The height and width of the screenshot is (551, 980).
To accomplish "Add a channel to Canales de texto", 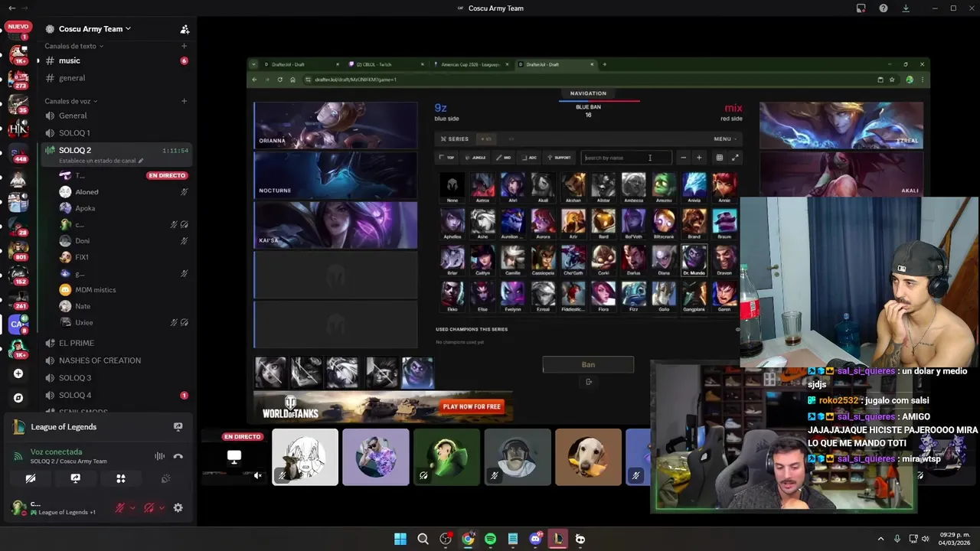I will point(184,46).
